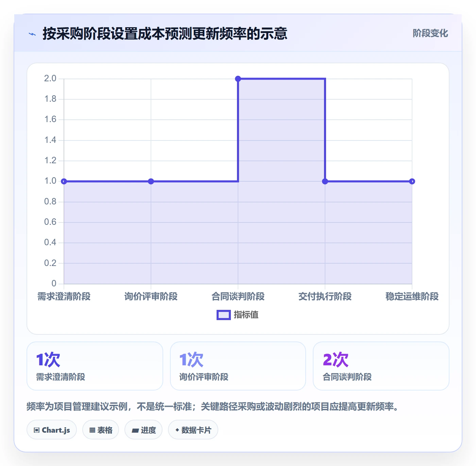The height and width of the screenshot is (466, 476).
Task: Select the 合同谈判阶段 data point at 2.0
Action: point(238,79)
